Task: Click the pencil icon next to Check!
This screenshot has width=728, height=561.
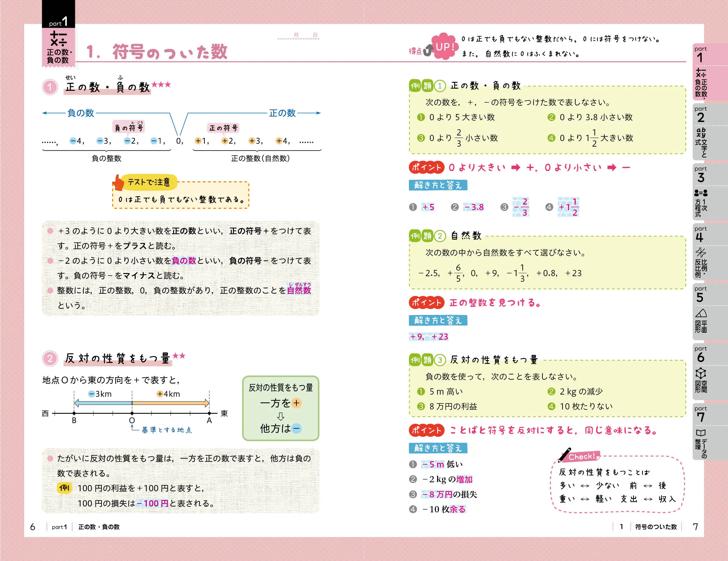Action: [x=564, y=455]
